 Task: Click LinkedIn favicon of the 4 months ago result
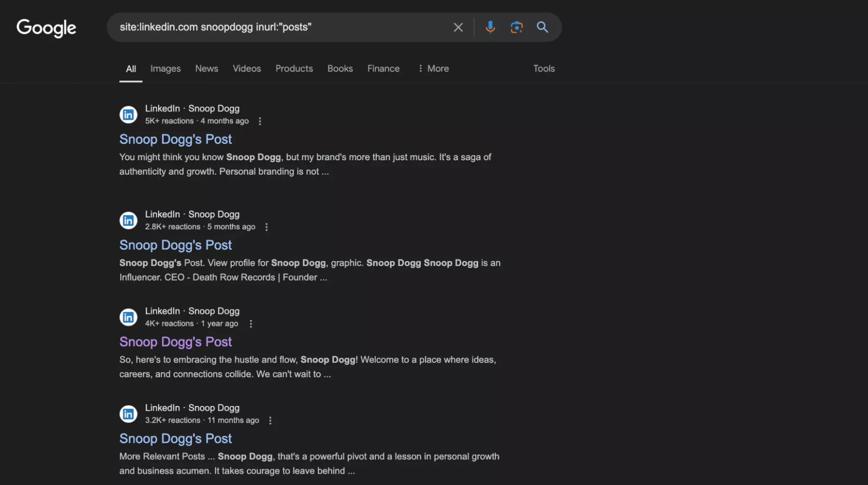(128, 115)
